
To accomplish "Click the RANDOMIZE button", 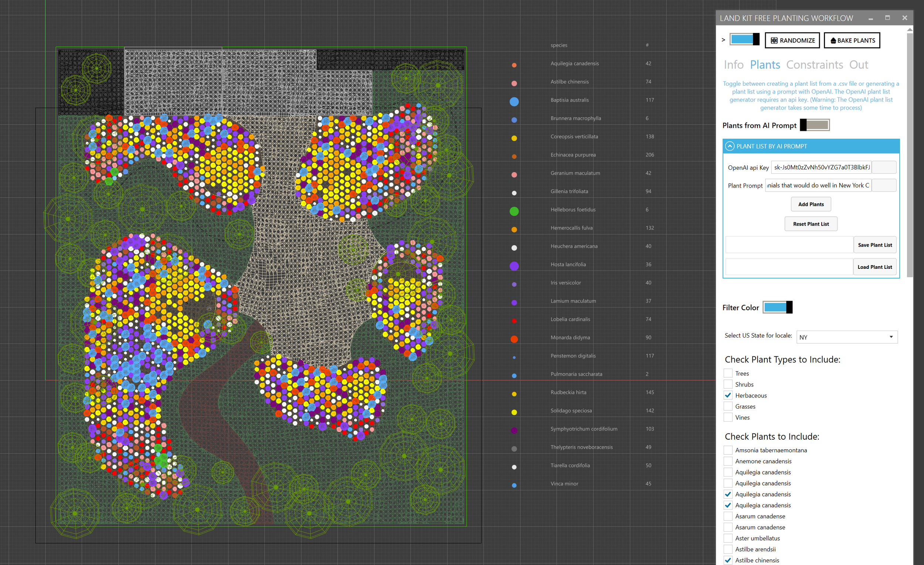I will 792,41.
